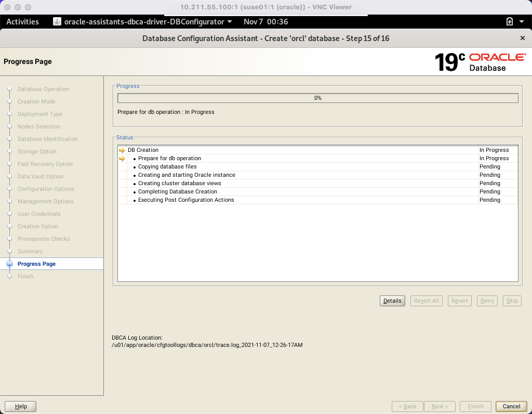Select Creation Option step in sidebar
Image resolution: width=532 pixels, height=414 pixels.
(x=37, y=227)
